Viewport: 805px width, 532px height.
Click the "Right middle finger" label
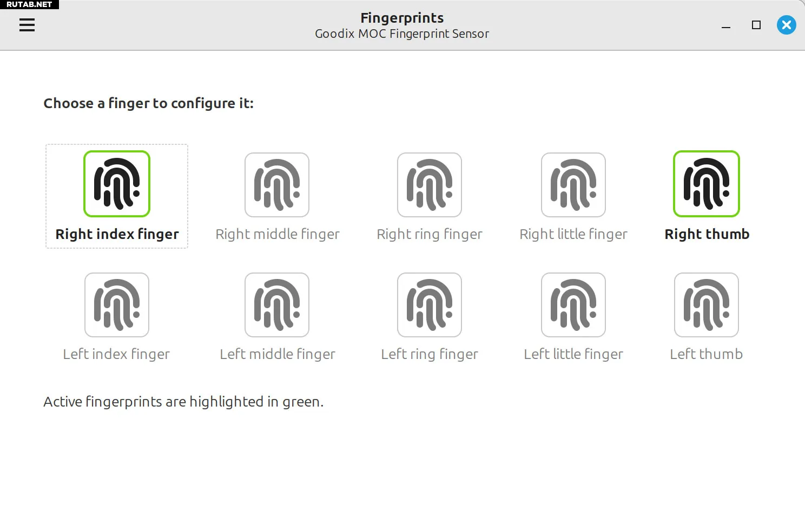[x=278, y=234]
